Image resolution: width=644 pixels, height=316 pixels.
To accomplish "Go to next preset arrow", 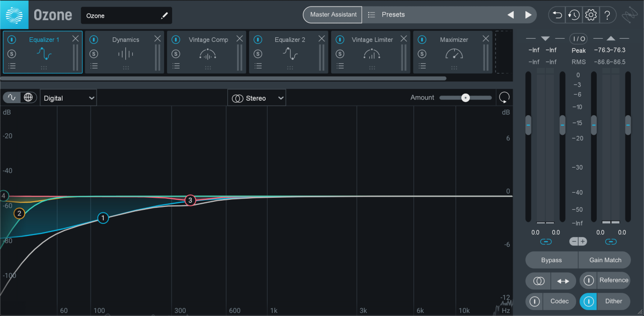I will click(528, 15).
